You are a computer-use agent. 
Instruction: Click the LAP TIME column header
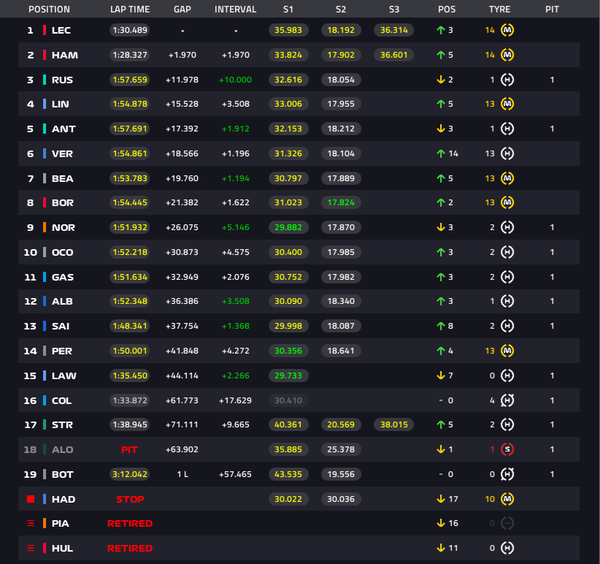130,9
